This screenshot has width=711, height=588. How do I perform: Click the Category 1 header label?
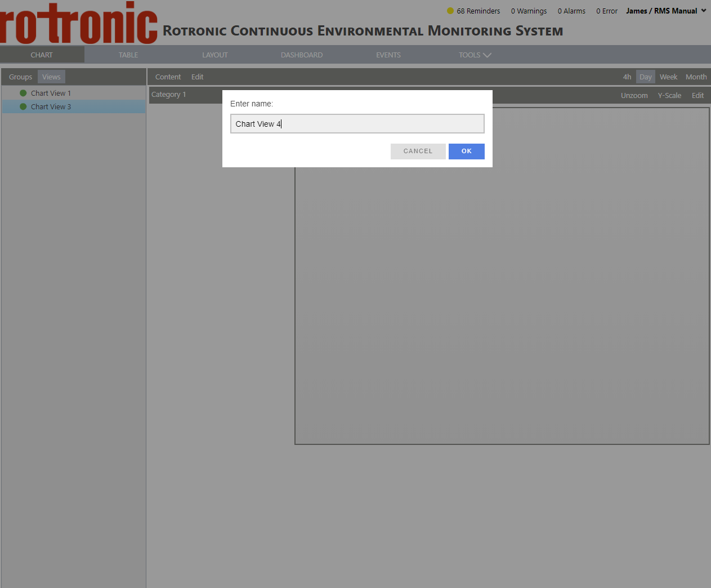click(x=168, y=94)
